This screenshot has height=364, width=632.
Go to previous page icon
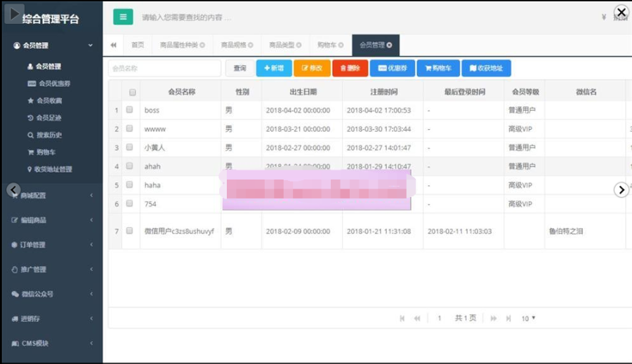pos(417,318)
